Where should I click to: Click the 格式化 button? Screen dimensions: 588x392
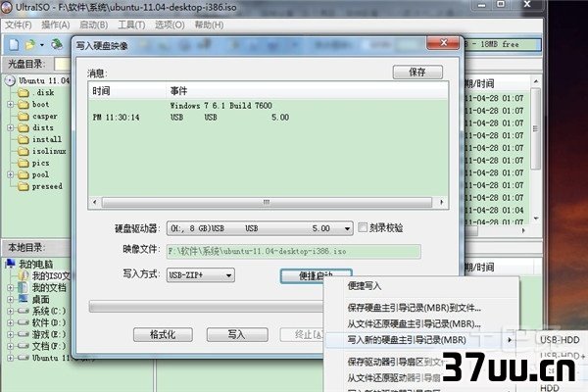(x=163, y=334)
